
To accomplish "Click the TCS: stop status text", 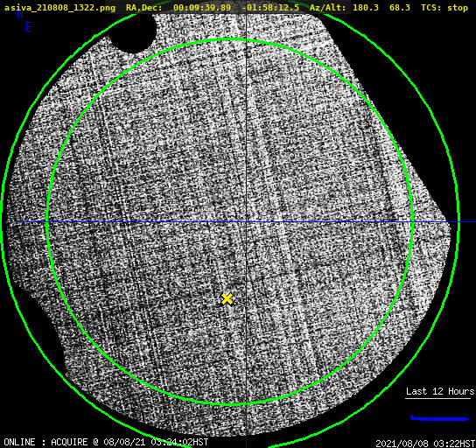I will [x=444, y=8].
